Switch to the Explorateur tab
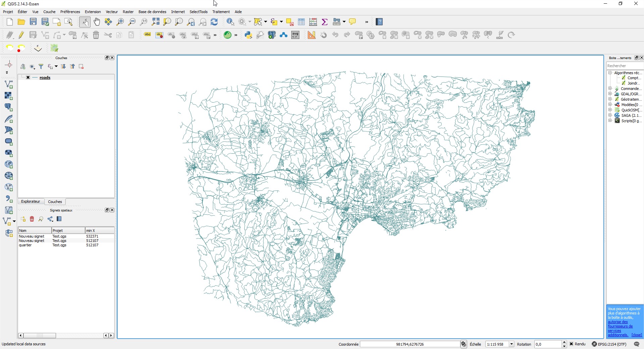The width and height of the screenshot is (644, 349). coord(31,202)
